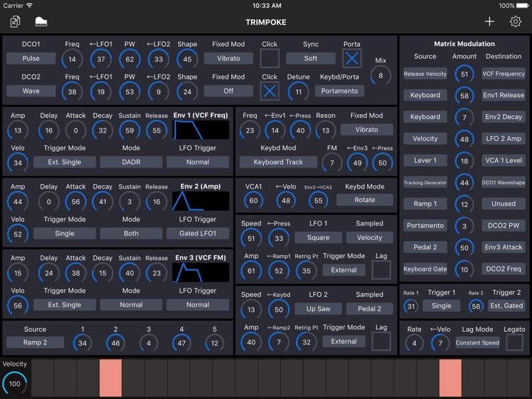Click Trigger 1 Single button
The image size is (532, 399).
pyautogui.click(x=441, y=305)
